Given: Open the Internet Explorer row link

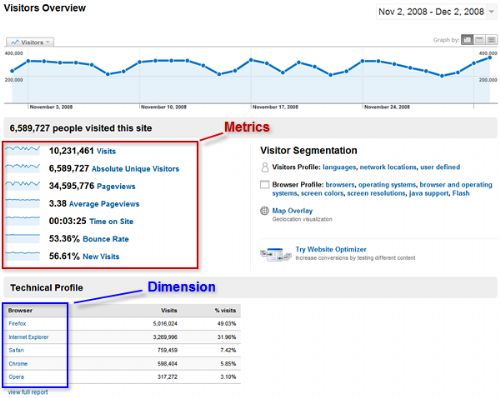Looking at the screenshot, I should pyautogui.click(x=28, y=337).
